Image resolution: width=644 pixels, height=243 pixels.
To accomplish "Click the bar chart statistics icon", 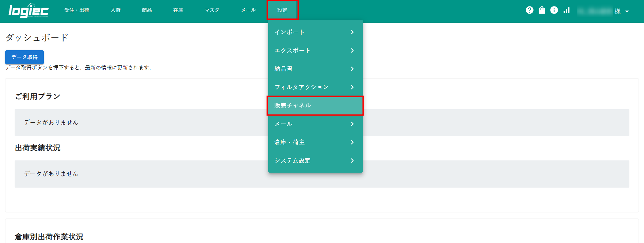I will tap(567, 10).
